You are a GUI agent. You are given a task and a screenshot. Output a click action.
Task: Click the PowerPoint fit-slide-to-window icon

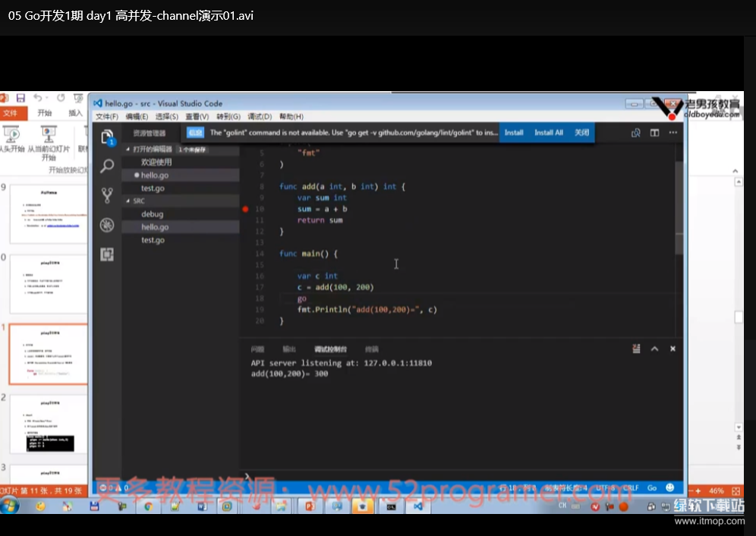[x=736, y=490]
